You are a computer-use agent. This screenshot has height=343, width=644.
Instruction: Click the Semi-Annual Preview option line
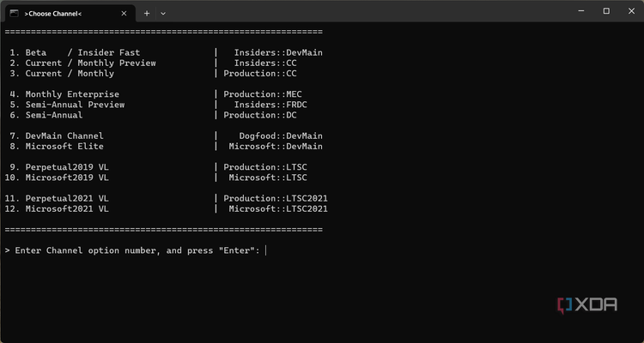(158, 105)
